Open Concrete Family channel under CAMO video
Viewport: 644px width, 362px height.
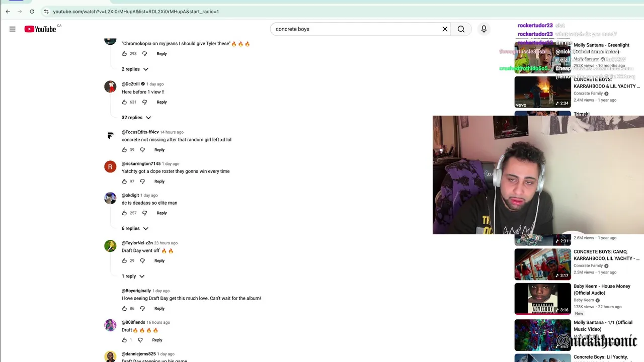click(x=588, y=266)
